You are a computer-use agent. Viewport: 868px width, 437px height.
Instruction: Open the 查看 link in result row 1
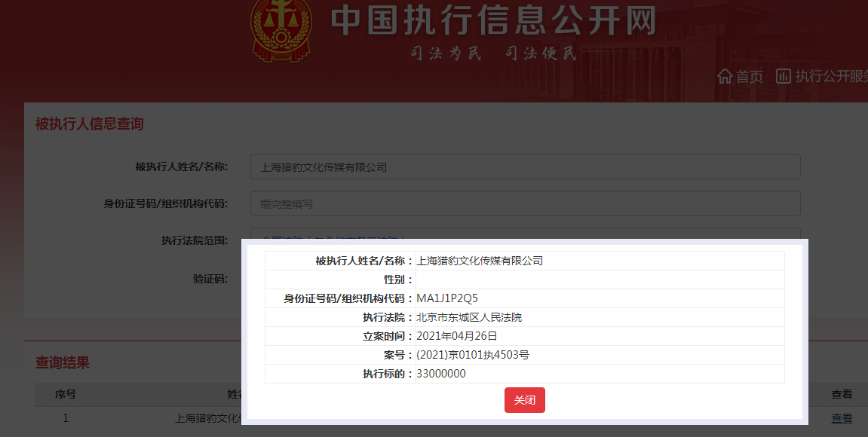click(842, 418)
